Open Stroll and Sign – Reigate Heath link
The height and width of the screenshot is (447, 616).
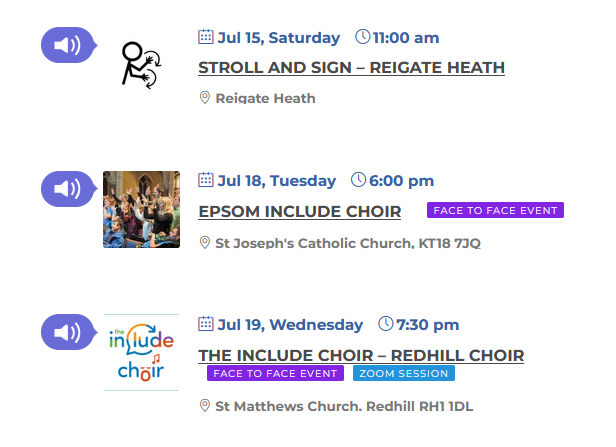coord(352,68)
